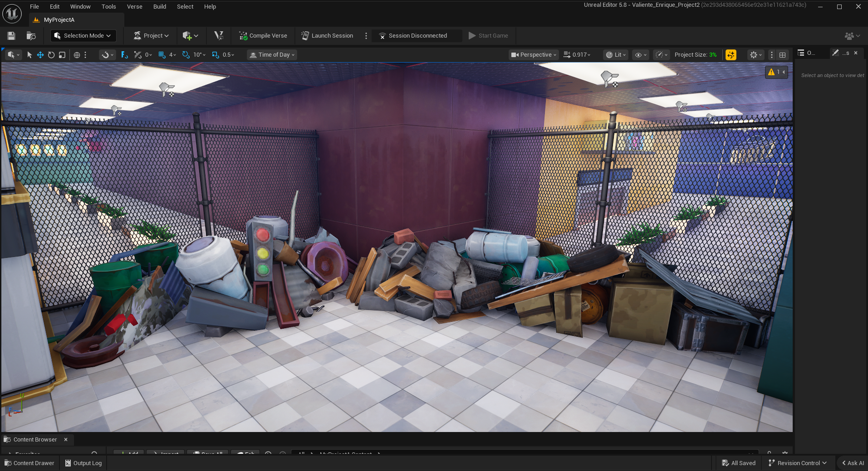Expand the Selection Mode dropdown
Image resolution: width=868 pixels, height=471 pixels.
83,36
